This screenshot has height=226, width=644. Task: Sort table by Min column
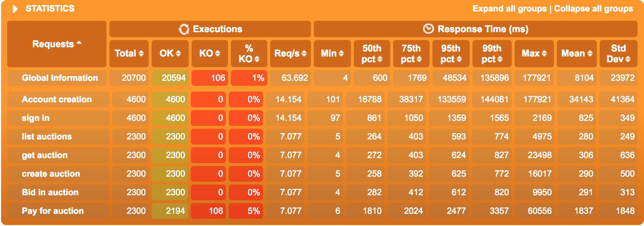tap(332, 53)
